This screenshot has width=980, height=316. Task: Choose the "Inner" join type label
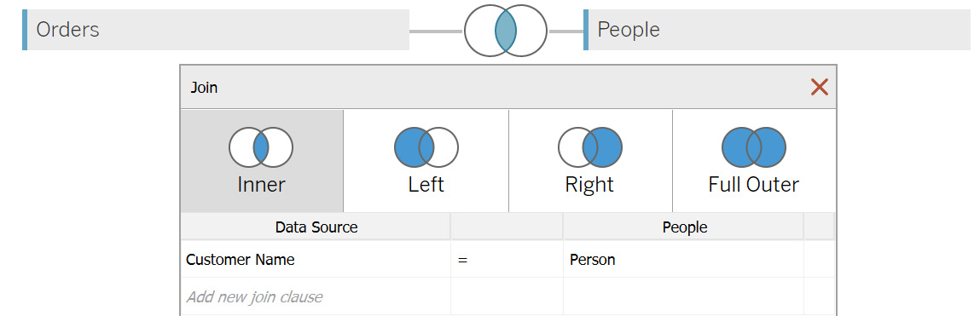pos(261,185)
